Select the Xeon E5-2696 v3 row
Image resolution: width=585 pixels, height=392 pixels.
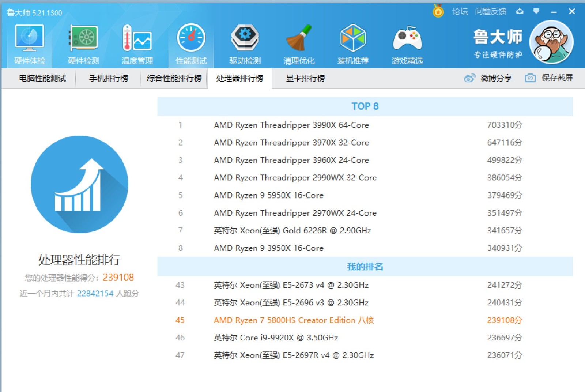[365, 302]
